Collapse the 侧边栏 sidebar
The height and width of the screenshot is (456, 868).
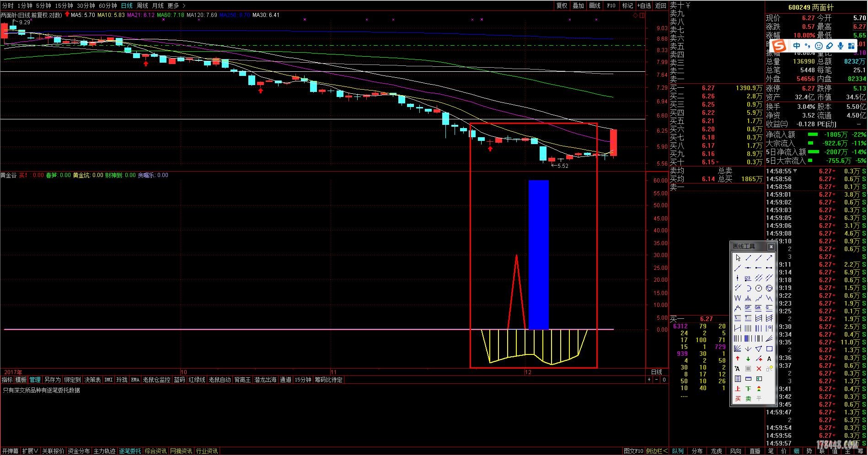coord(657,451)
